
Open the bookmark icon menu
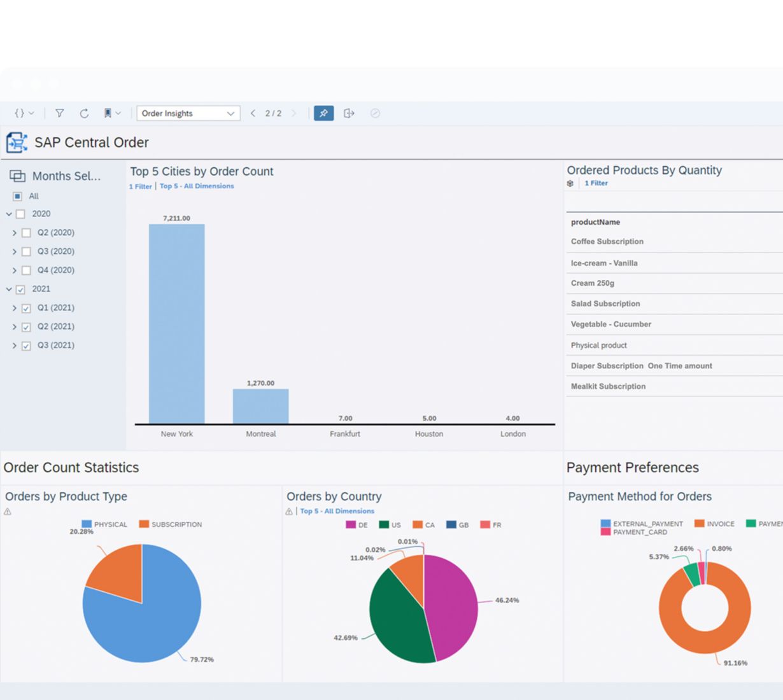111,113
